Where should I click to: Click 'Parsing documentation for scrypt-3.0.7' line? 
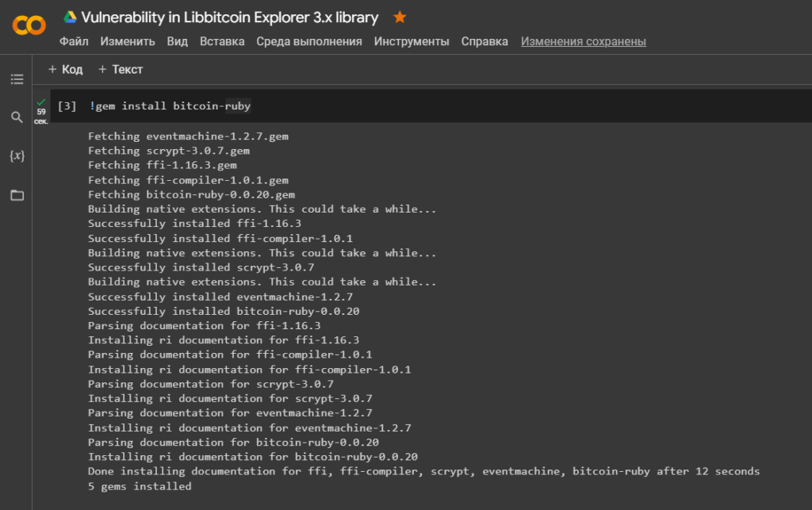point(211,384)
